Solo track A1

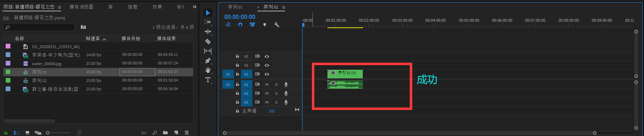(x=276, y=84)
